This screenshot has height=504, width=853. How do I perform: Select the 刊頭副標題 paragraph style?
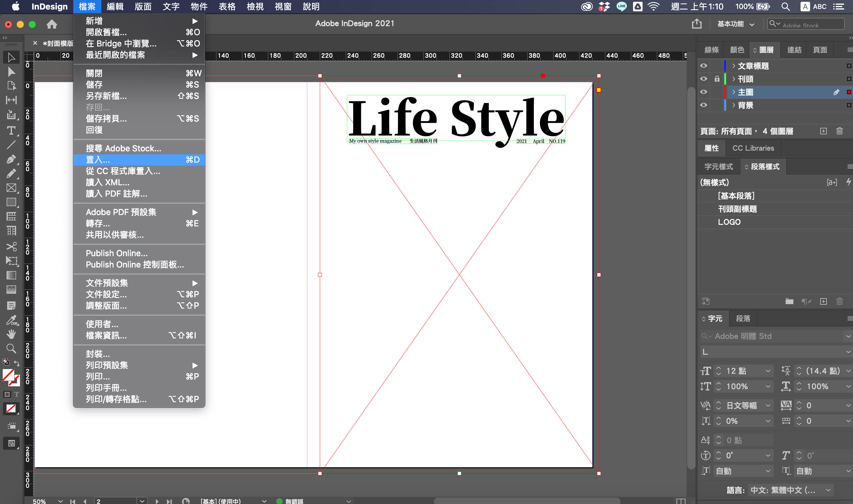coord(737,209)
